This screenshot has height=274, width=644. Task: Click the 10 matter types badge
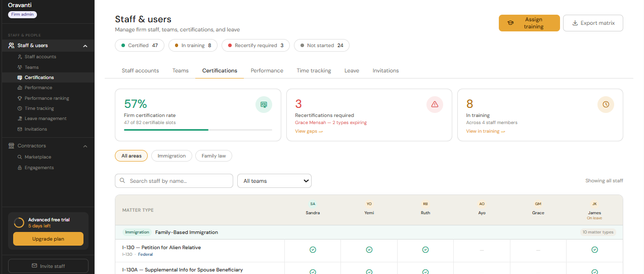coord(598,232)
